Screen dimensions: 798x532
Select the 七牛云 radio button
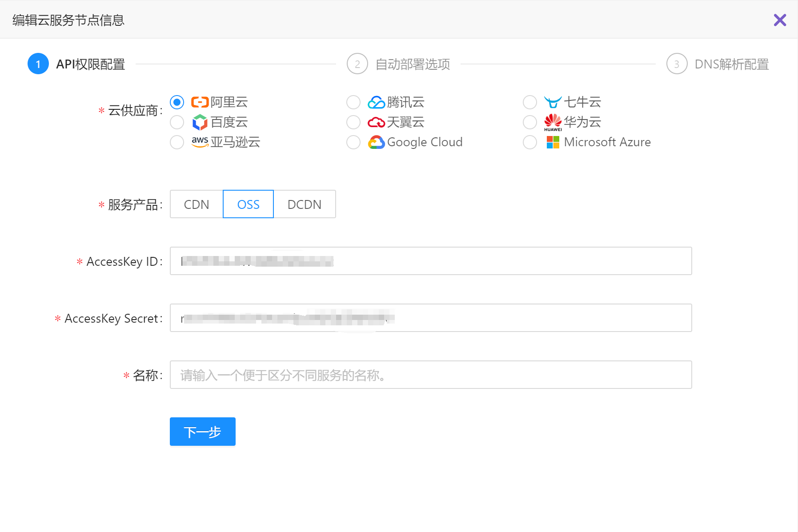point(530,102)
